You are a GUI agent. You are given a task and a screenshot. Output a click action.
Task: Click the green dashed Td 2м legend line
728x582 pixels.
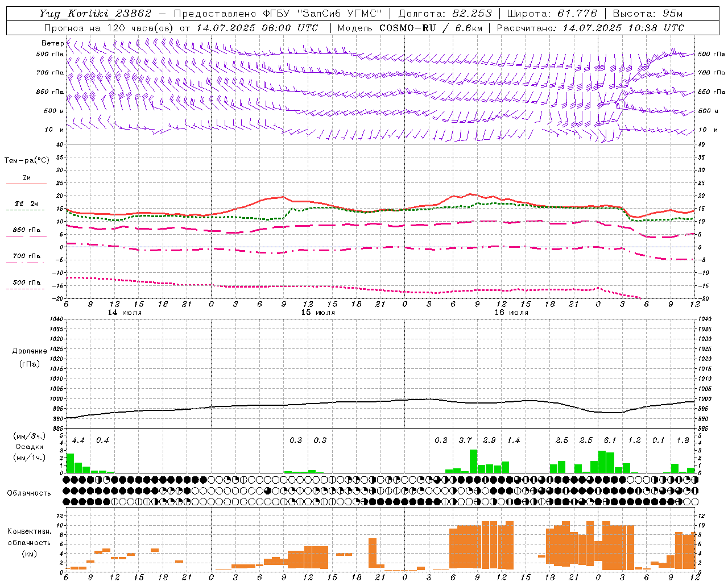point(25,210)
